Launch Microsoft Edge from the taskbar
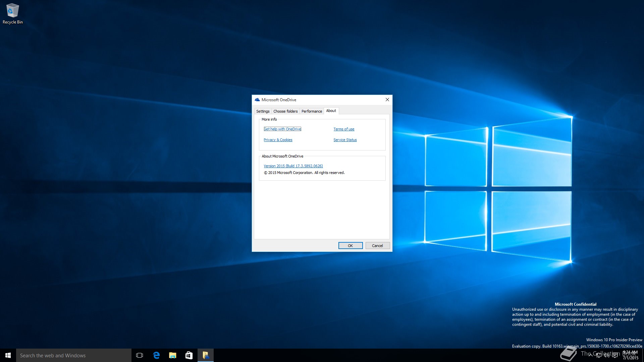 coord(156,355)
